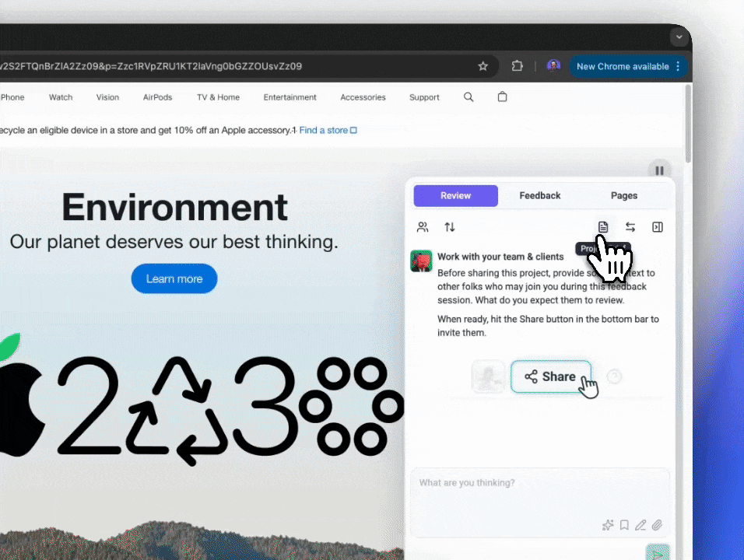
Task: Click the project brief document icon
Action: [x=603, y=227]
